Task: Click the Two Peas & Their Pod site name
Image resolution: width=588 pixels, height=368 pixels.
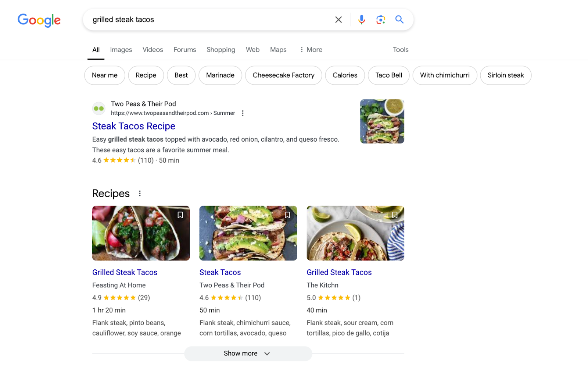Action: click(x=143, y=104)
